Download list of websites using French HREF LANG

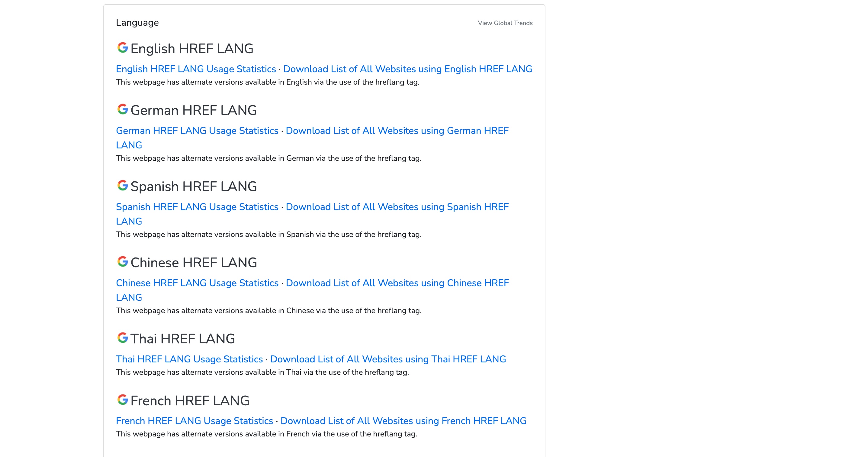point(403,421)
